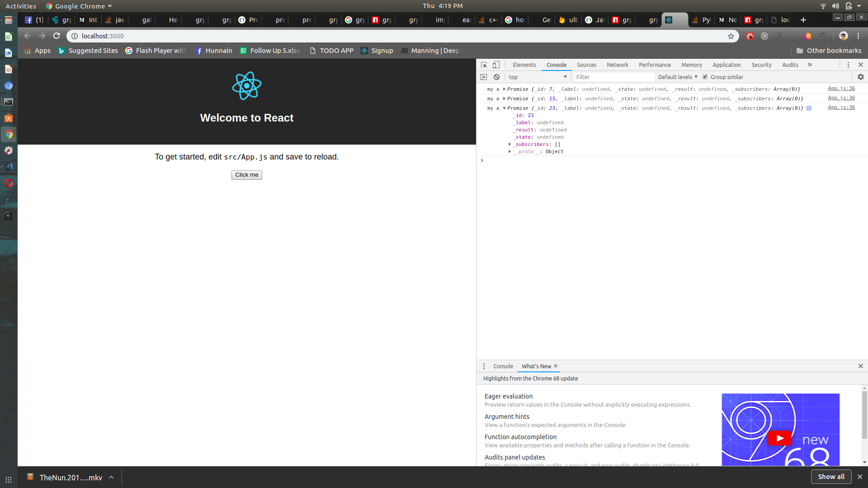Open the Chrome profile avatar menu
Viewport: 868px width, 488px height.
pyautogui.click(x=844, y=36)
